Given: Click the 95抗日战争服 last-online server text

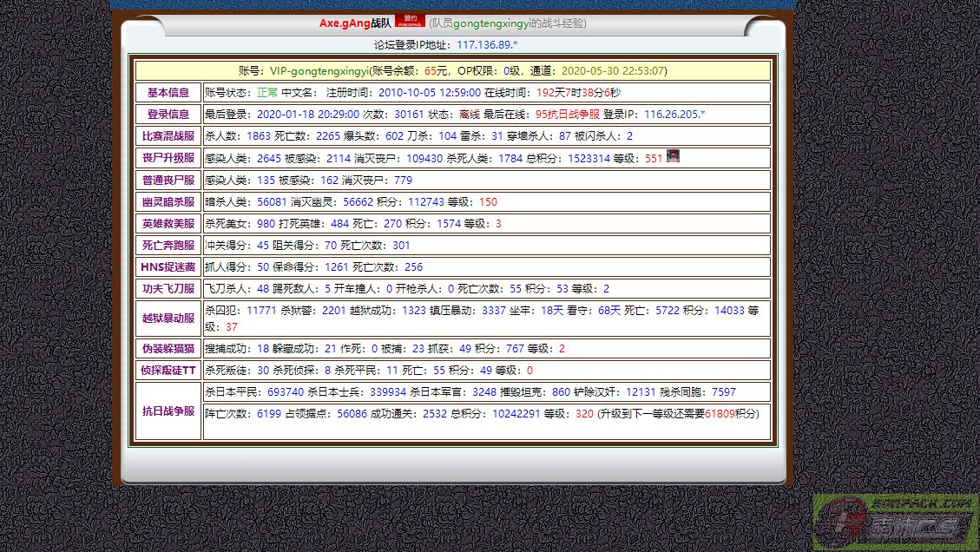Looking at the screenshot, I should [568, 115].
